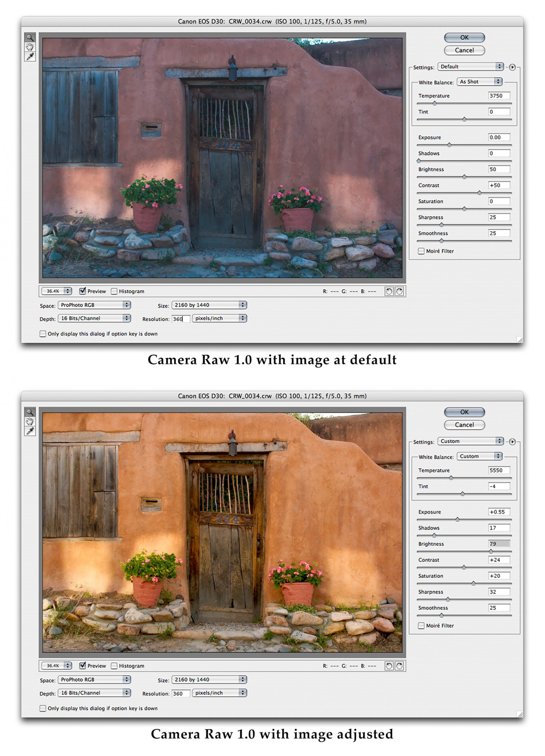Uncheck Preview in the default-image dialog
The image size is (545, 756).
point(82,291)
